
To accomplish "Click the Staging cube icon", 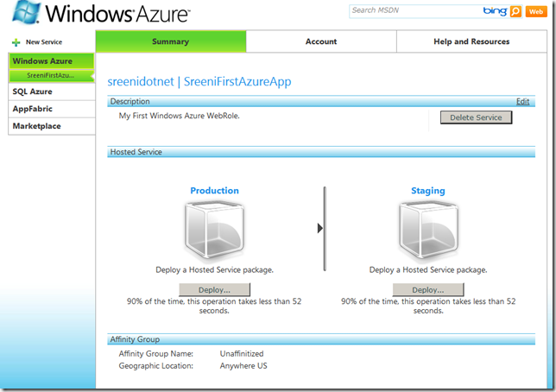I will (x=428, y=230).
